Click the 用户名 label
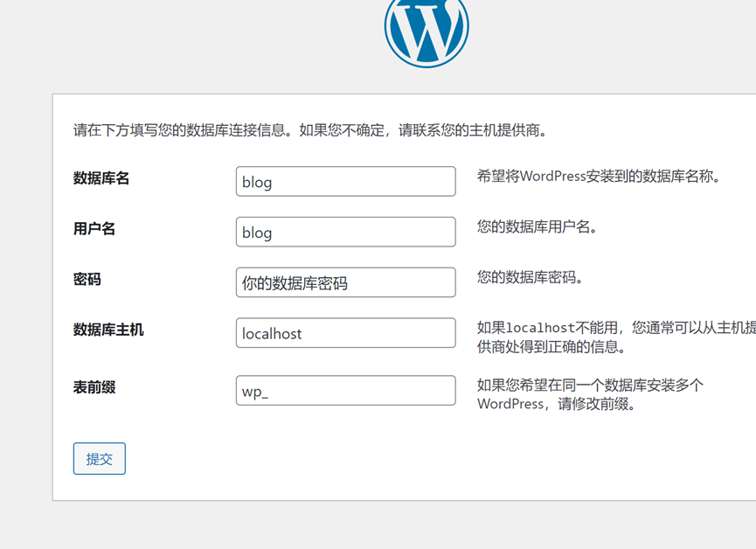Image resolution: width=756 pixels, height=549 pixels. pyautogui.click(x=94, y=229)
